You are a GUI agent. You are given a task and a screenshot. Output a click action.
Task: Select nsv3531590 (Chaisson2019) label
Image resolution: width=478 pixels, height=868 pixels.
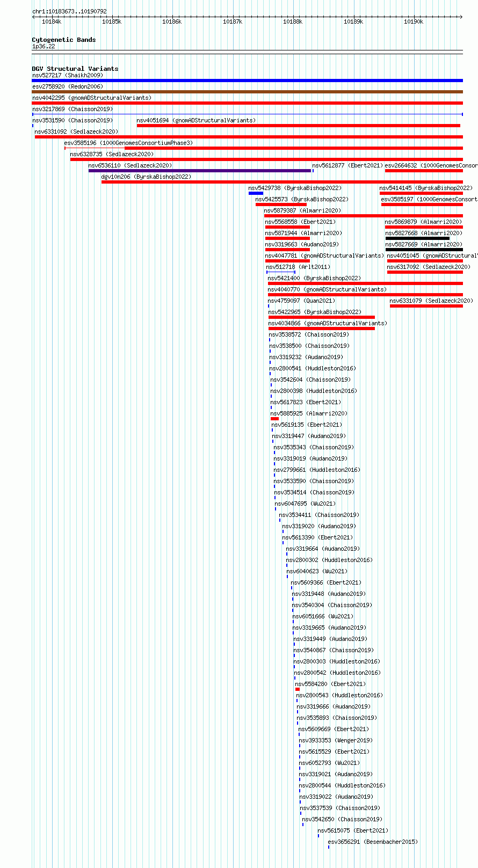[x=73, y=120]
